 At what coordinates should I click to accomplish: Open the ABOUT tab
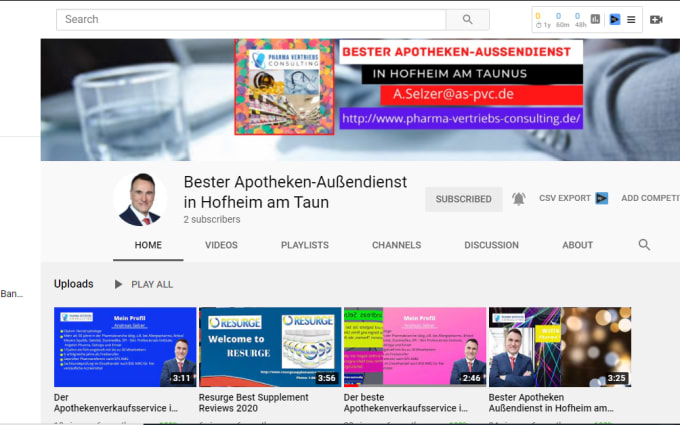pos(577,245)
